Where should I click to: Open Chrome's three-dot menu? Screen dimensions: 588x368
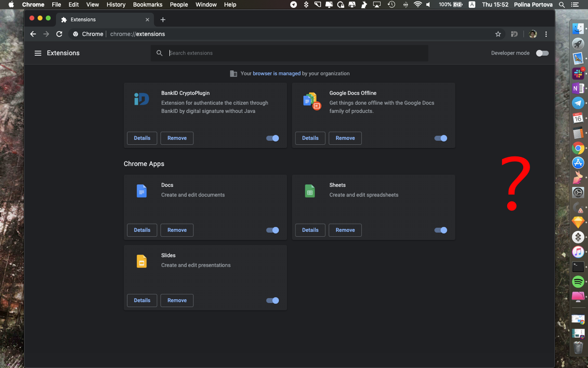[x=546, y=34]
